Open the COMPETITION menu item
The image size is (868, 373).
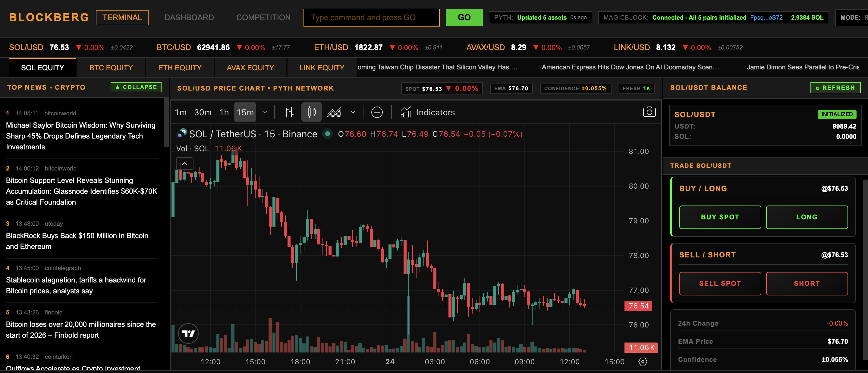[x=263, y=17]
